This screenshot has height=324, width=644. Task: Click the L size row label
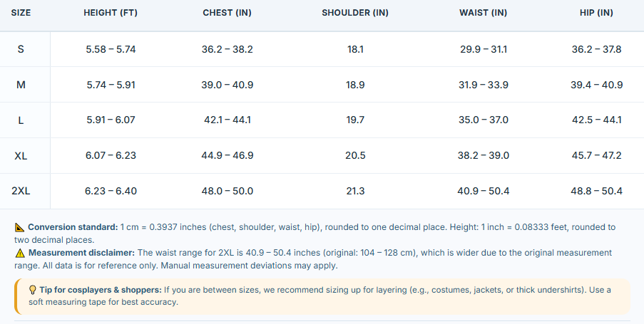(x=21, y=120)
